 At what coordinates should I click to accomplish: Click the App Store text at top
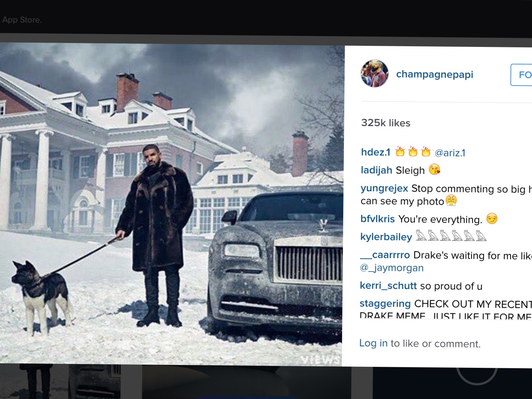point(22,20)
